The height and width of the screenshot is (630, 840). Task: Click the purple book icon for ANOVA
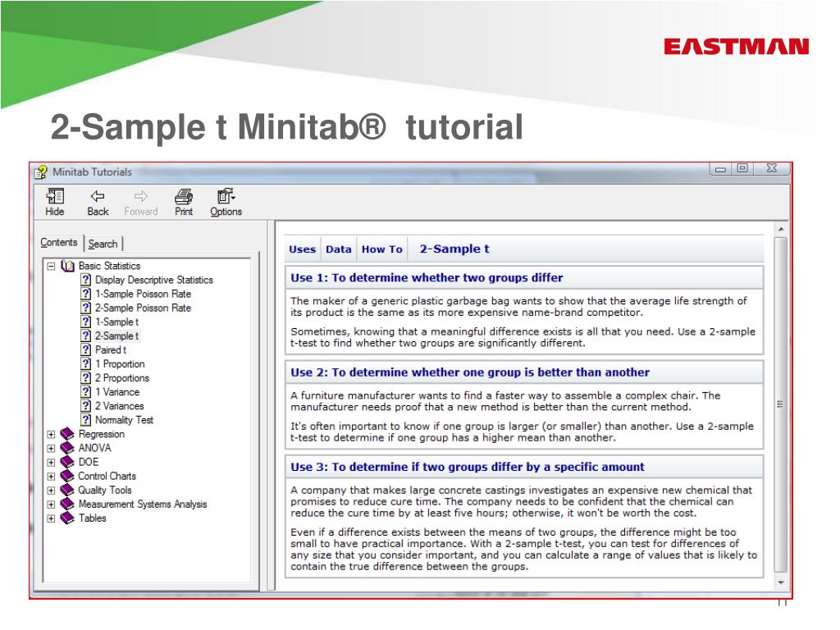(x=67, y=448)
